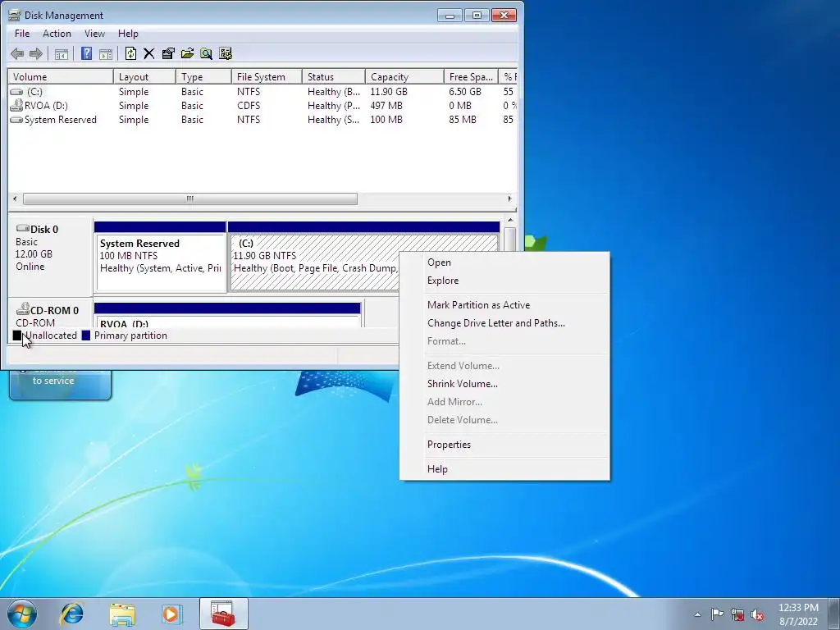The height and width of the screenshot is (630, 840).
Task: Choose Help in the context menu
Action: [x=504, y=468]
